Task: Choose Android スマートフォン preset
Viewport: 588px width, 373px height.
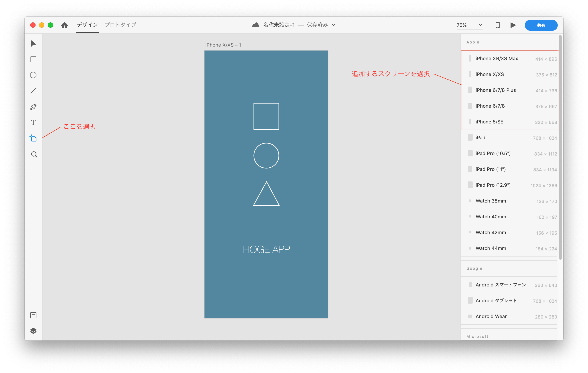Action: (x=509, y=285)
